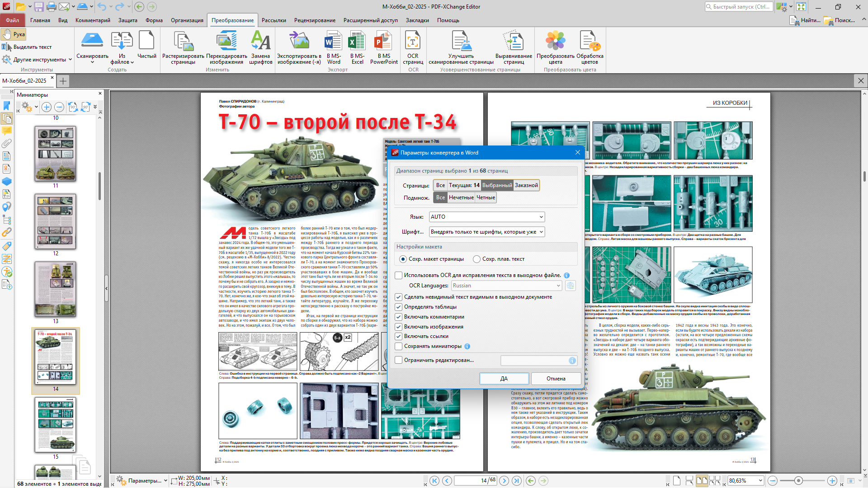Open the Organize ribbon tab
Viewport: 868px width, 488px height.
coord(187,20)
